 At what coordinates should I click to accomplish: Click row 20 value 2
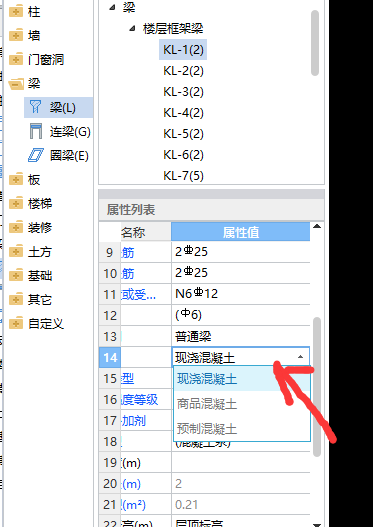(x=241, y=484)
